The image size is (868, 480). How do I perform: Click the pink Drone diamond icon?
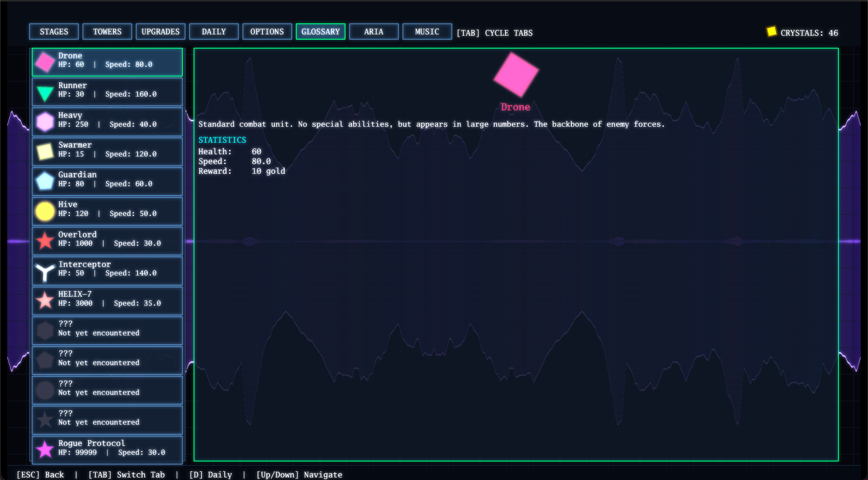[44, 62]
